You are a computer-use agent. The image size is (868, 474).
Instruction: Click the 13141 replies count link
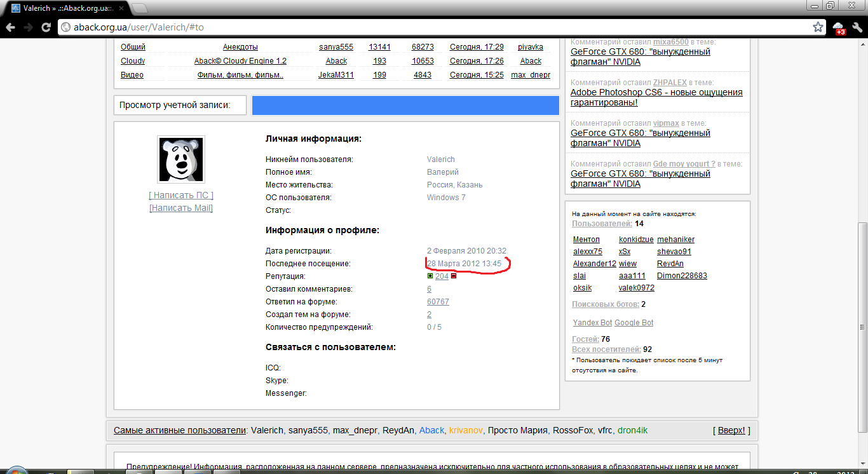point(379,47)
